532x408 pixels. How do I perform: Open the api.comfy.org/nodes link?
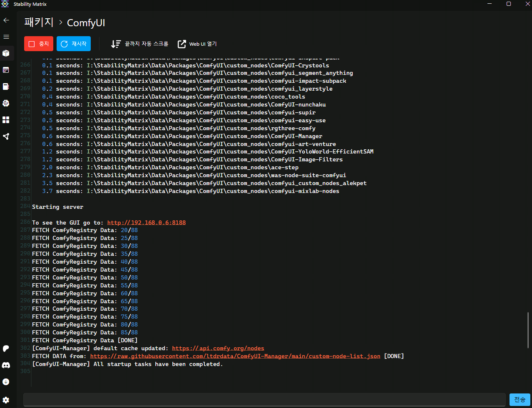pyautogui.click(x=218, y=349)
